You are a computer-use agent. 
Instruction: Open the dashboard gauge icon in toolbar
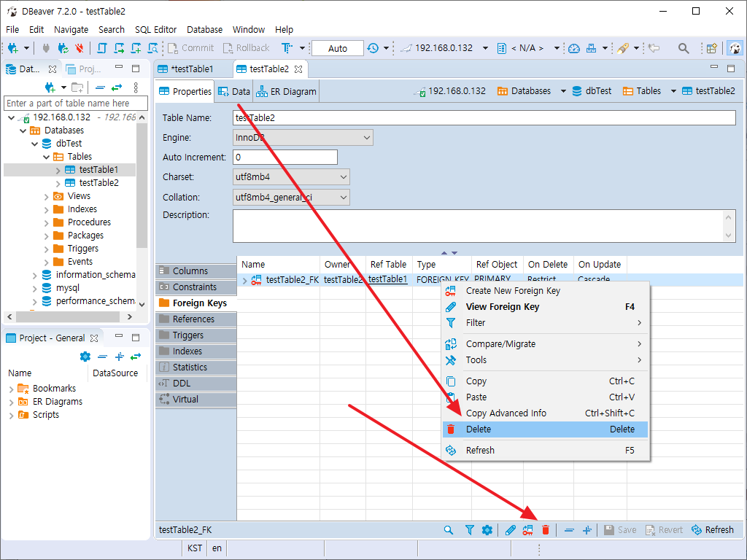pyautogui.click(x=574, y=48)
